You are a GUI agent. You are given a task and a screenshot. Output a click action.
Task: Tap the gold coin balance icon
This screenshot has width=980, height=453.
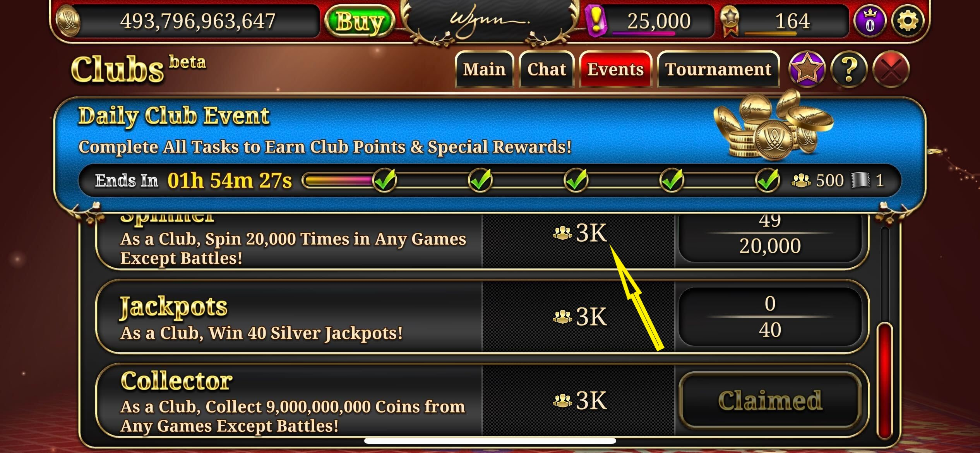point(68,21)
